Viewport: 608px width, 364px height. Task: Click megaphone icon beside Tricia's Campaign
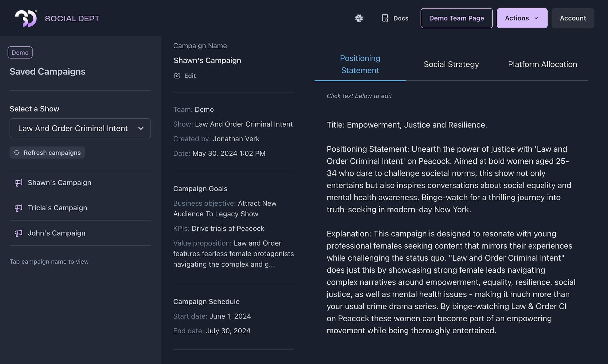19,208
